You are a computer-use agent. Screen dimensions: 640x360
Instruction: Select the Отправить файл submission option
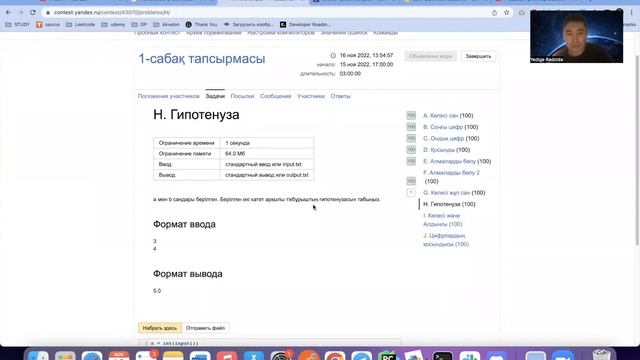pos(205,328)
